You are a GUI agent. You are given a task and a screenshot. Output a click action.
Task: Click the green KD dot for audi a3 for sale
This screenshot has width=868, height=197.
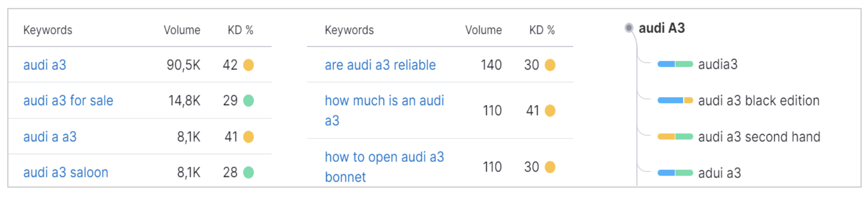click(248, 100)
